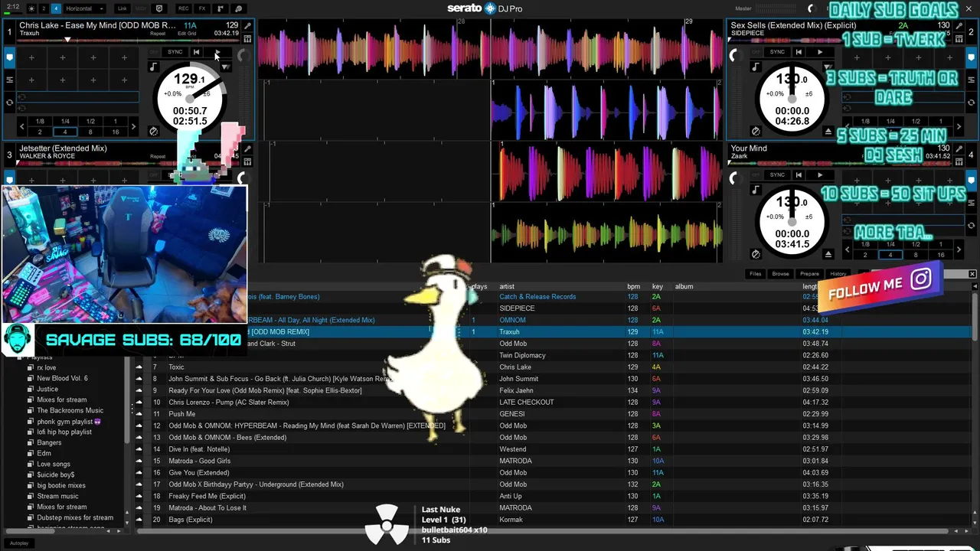
Task: Set 16-beat auto loop on deck 4
Action: (941, 255)
